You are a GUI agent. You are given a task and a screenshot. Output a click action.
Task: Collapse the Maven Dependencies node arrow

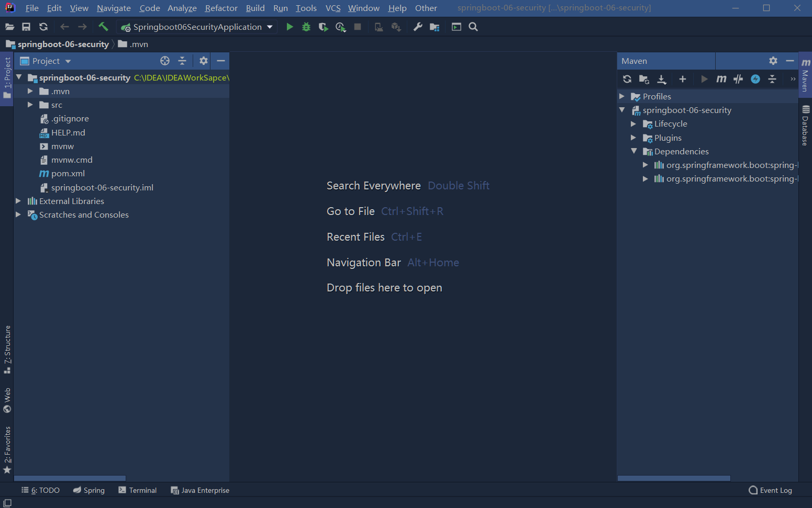[x=633, y=151]
